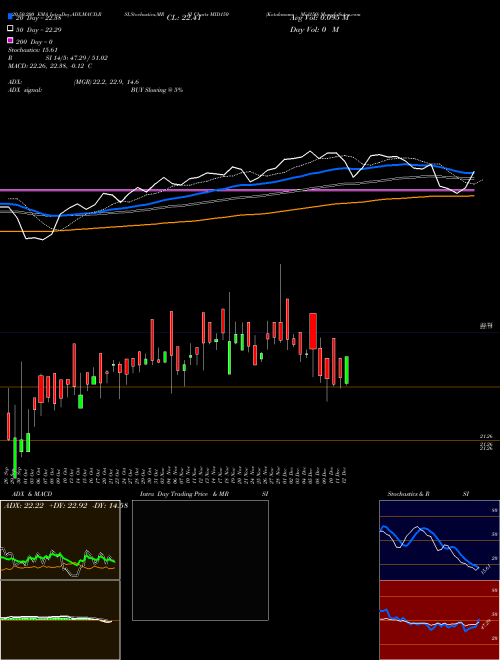Click the "Stochastics: 15.61" line in header
This screenshot has width=500, height=660.
point(33,50)
